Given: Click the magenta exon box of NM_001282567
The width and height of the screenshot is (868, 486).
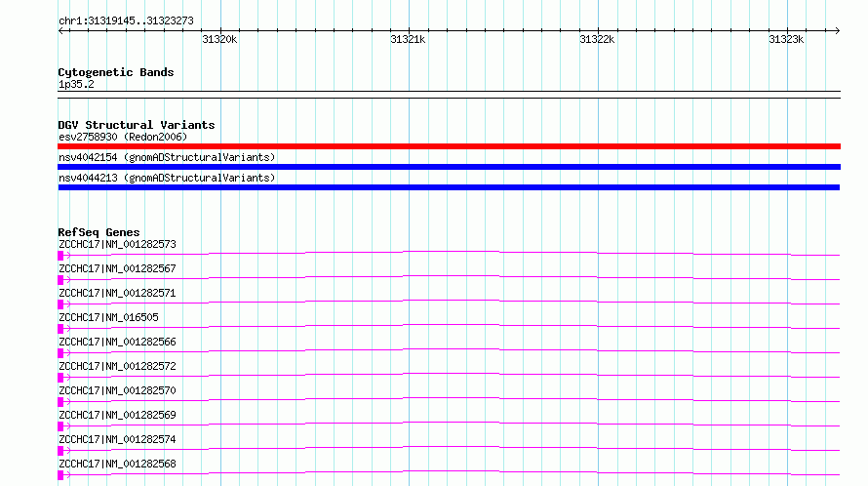Looking at the screenshot, I should click(60, 280).
